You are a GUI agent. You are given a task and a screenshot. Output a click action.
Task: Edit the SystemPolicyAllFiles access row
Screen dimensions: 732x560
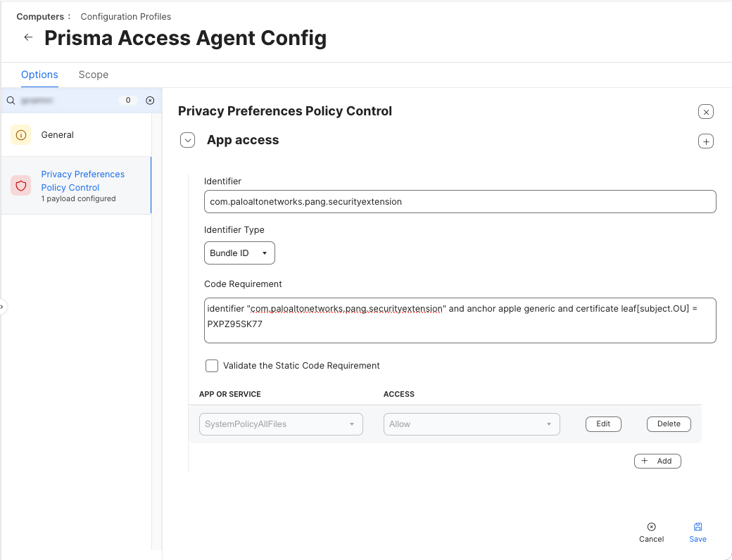pos(603,424)
